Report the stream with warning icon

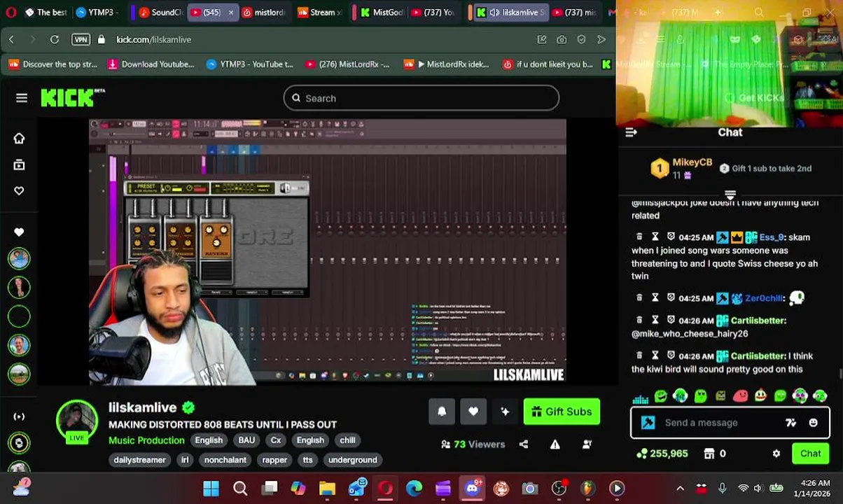pos(555,444)
